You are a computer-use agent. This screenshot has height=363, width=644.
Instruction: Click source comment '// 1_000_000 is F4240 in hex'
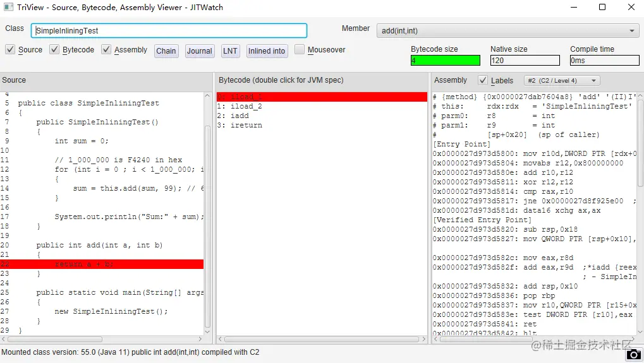click(x=118, y=160)
